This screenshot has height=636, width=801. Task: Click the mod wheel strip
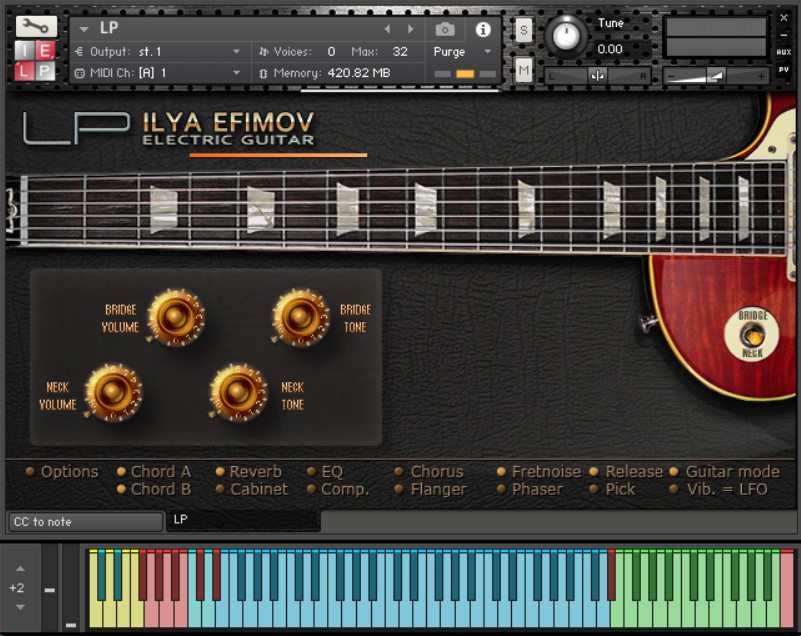[x=70, y=587]
